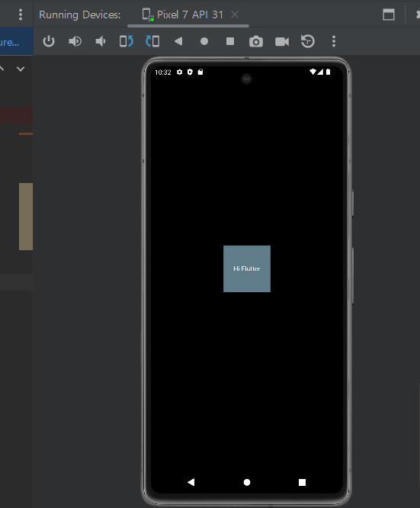Viewport: 420px width, 508px height.
Task: Click the toolbar Home circle button
Action: [204, 41]
